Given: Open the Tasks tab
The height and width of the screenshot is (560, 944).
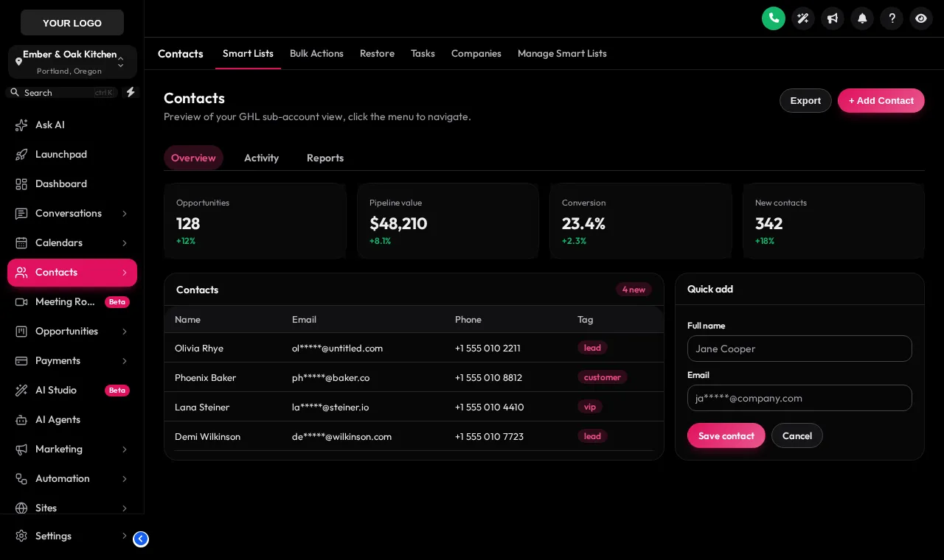Looking at the screenshot, I should pos(423,54).
